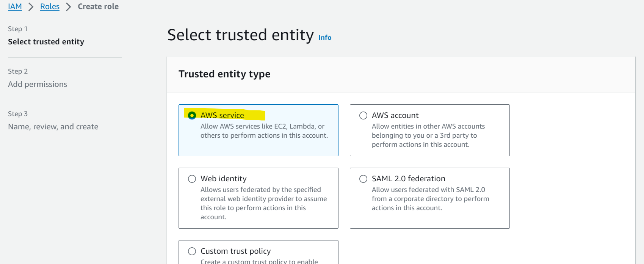
Task: Click the AWS service card description text
Action: pyautogui.click(x=264, y=131)
